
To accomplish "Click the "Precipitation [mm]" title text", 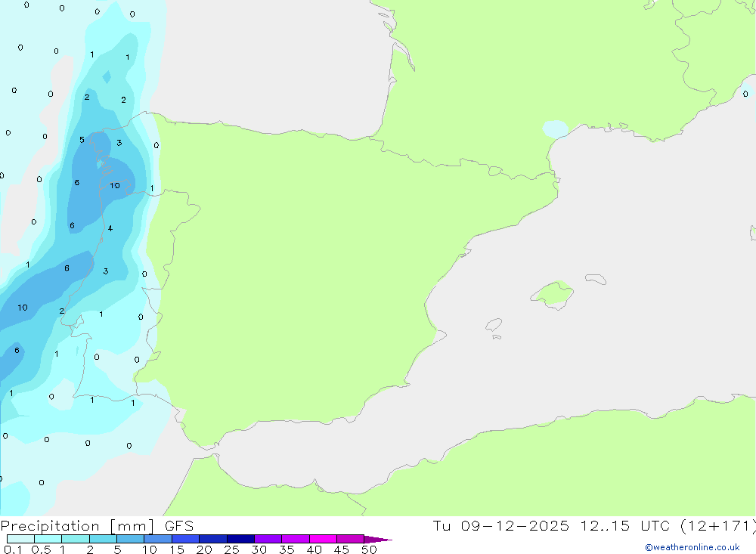I will point(77,525).
